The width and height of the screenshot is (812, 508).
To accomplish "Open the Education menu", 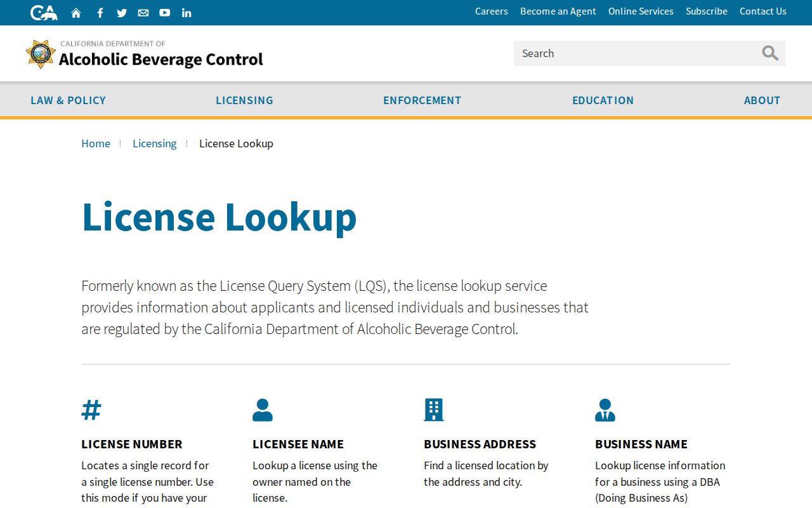I will click(603, 100).
